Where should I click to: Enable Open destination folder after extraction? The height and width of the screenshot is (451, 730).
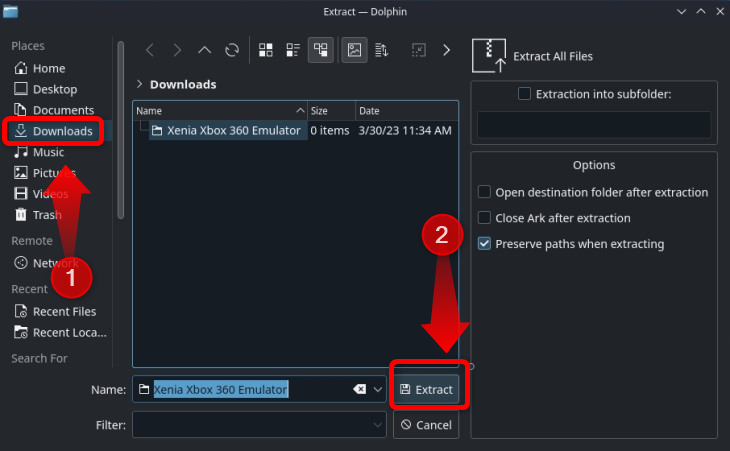484,192
